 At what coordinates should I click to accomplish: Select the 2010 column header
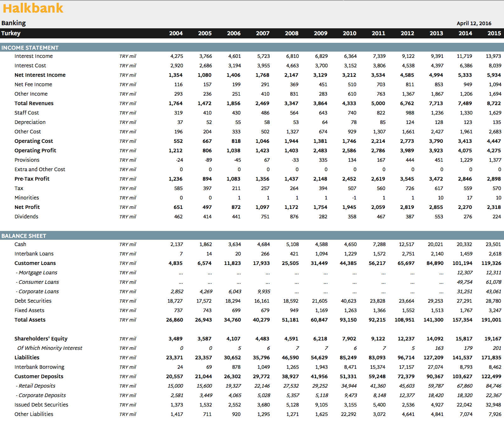pos(350,33)
